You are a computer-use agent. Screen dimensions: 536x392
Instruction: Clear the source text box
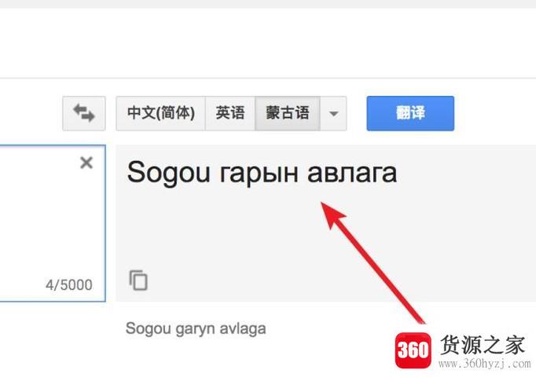86,163
